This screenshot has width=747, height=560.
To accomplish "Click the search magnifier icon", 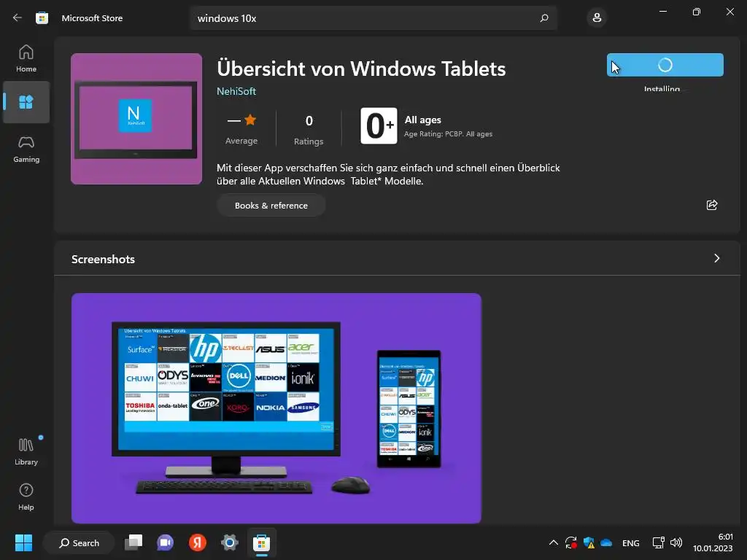I will tap(544, 18).
